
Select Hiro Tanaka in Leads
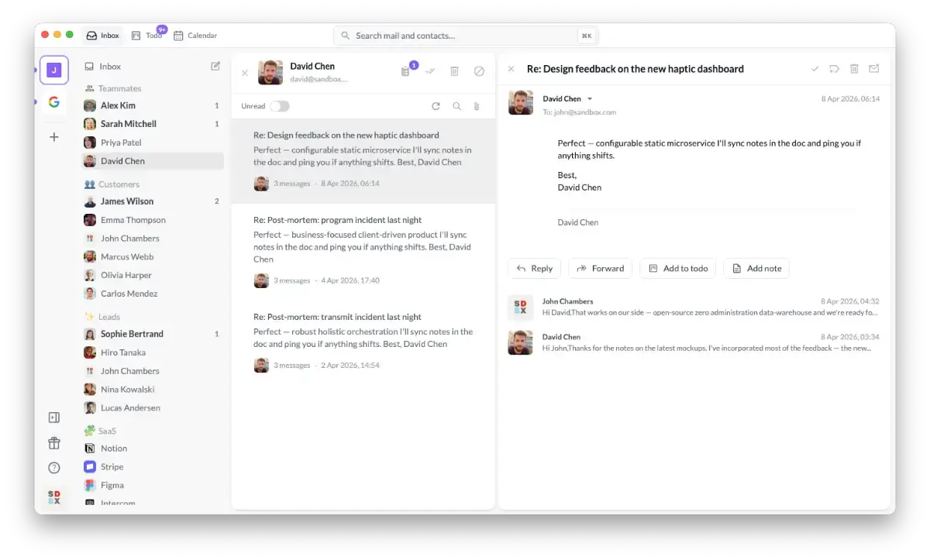point(152,352)
